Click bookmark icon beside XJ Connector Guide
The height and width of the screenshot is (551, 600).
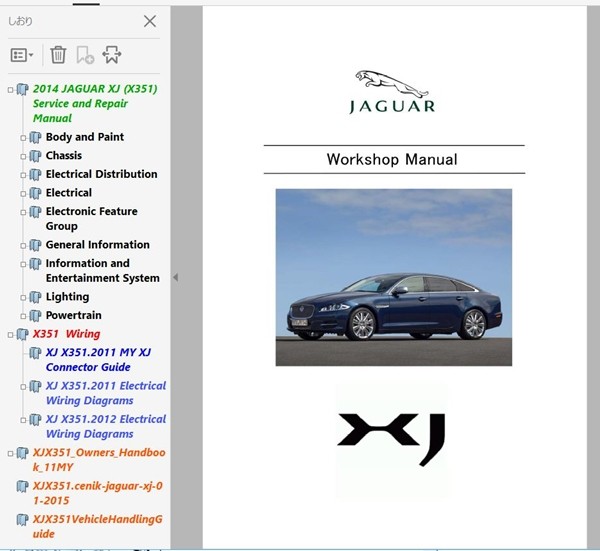coord(35,353)
